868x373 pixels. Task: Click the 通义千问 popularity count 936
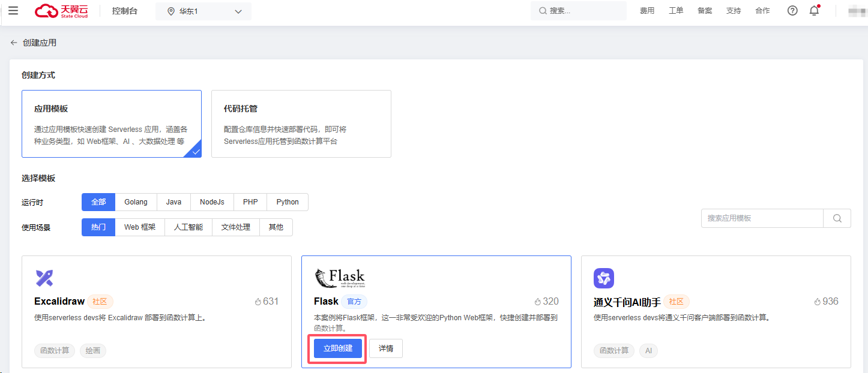click(x=830, y=302)
